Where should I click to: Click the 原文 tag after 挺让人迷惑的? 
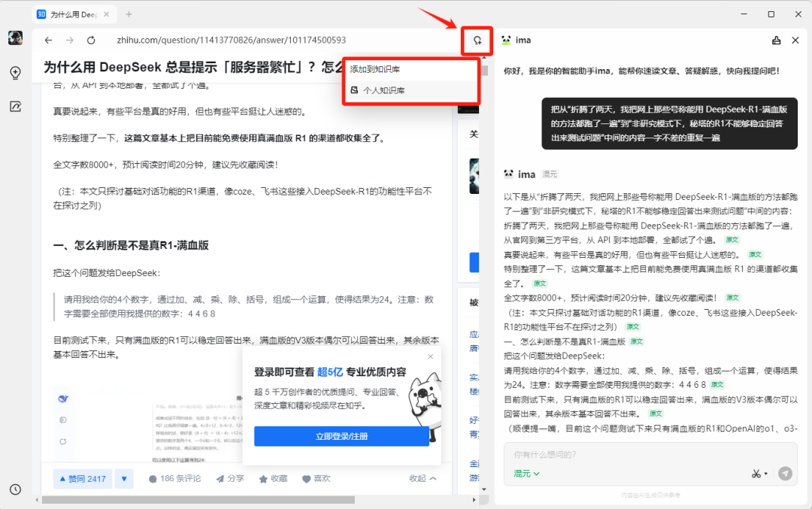tap(755, 254)
